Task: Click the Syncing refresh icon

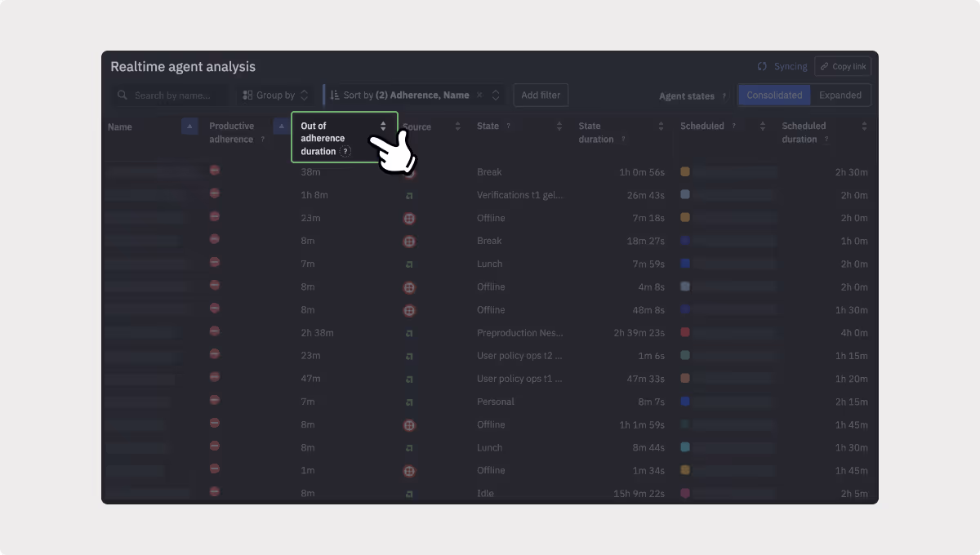Action: point(762,67)
